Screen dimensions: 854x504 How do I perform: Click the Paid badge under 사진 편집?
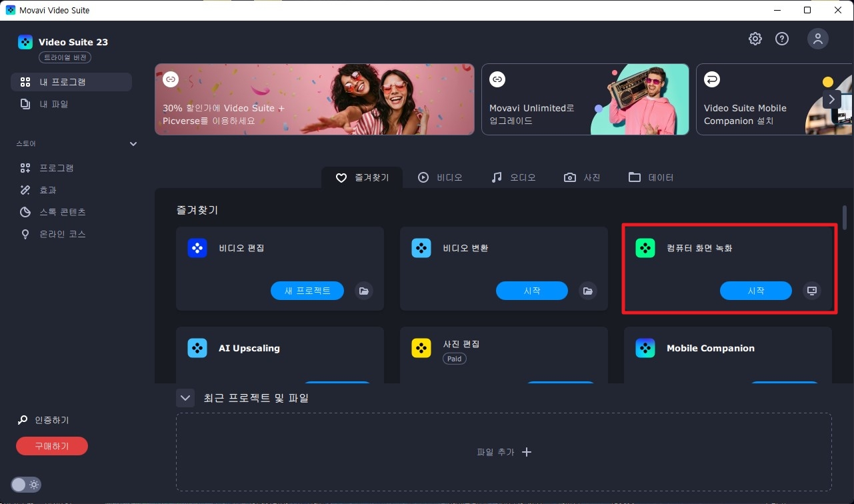(455, 359)
